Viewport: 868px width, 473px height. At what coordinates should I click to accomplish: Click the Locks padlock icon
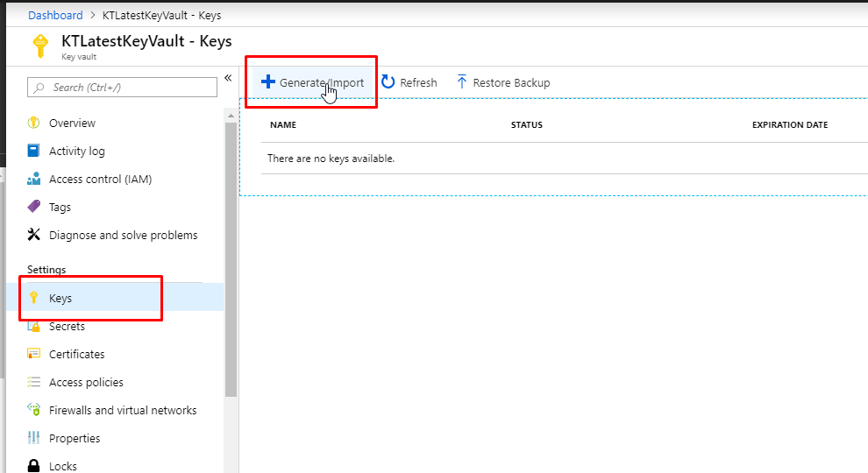34,466
